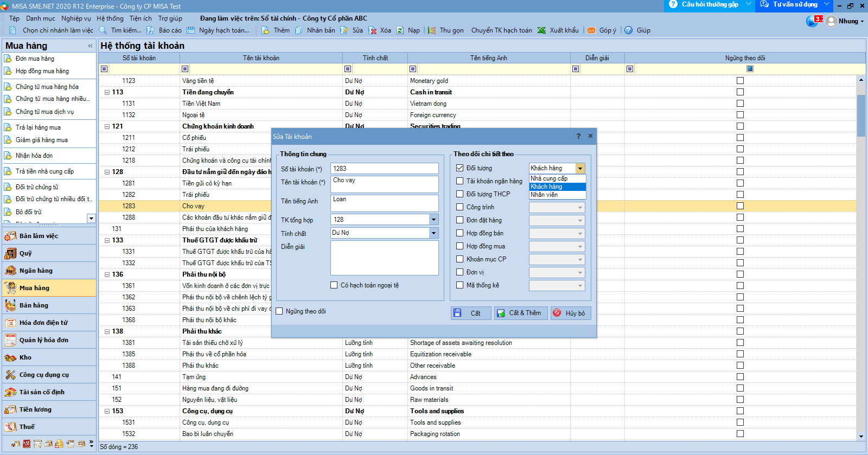Image resolution: width=868 pixels, height=455 pixels.
Task: Click the dialog help question mark
Action: 578,136
